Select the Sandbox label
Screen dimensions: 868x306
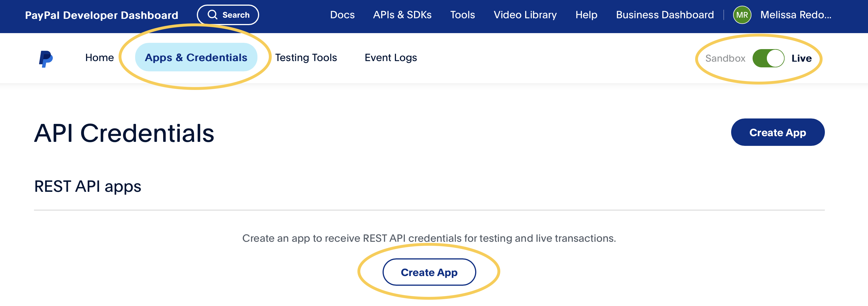click(x=725, y=58)
